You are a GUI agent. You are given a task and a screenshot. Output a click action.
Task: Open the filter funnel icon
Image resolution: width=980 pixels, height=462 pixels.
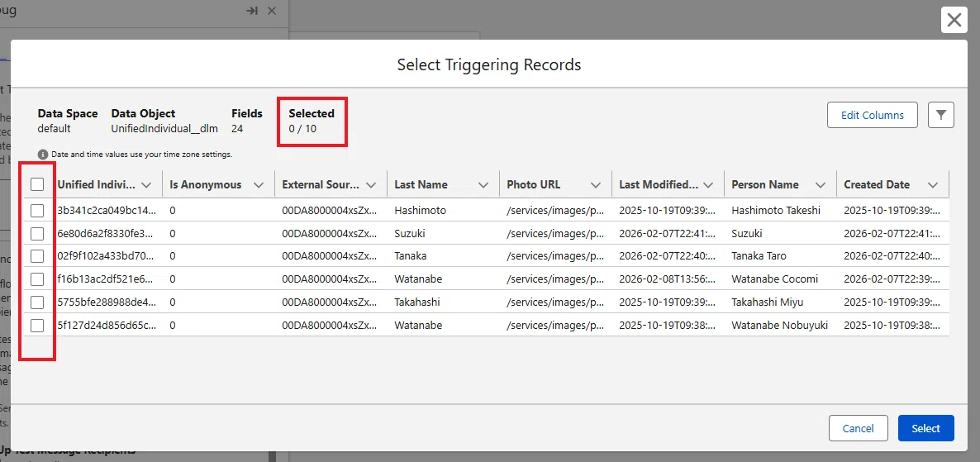(940, 115)
